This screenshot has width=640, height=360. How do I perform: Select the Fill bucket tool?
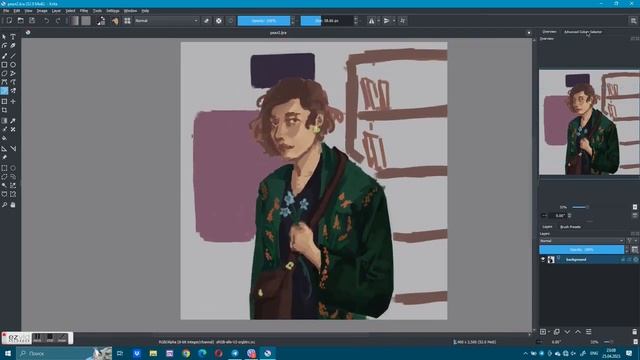tap(4, 138)
